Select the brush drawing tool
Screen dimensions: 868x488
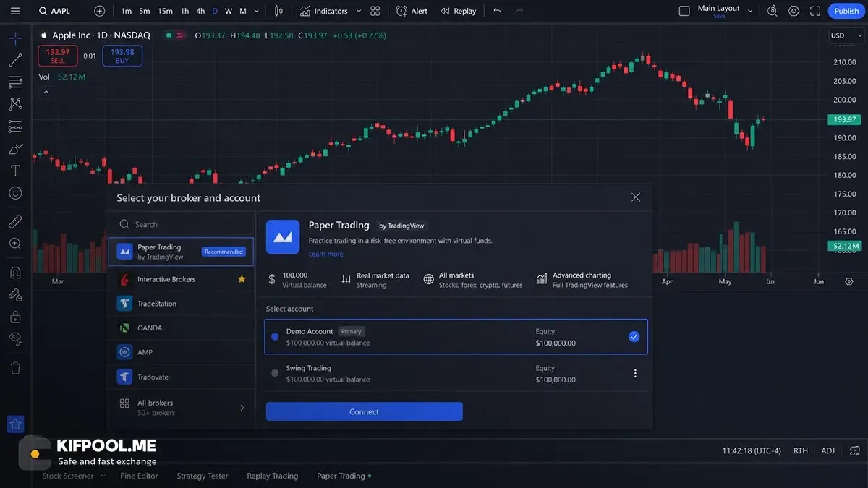tap(15, 149)
